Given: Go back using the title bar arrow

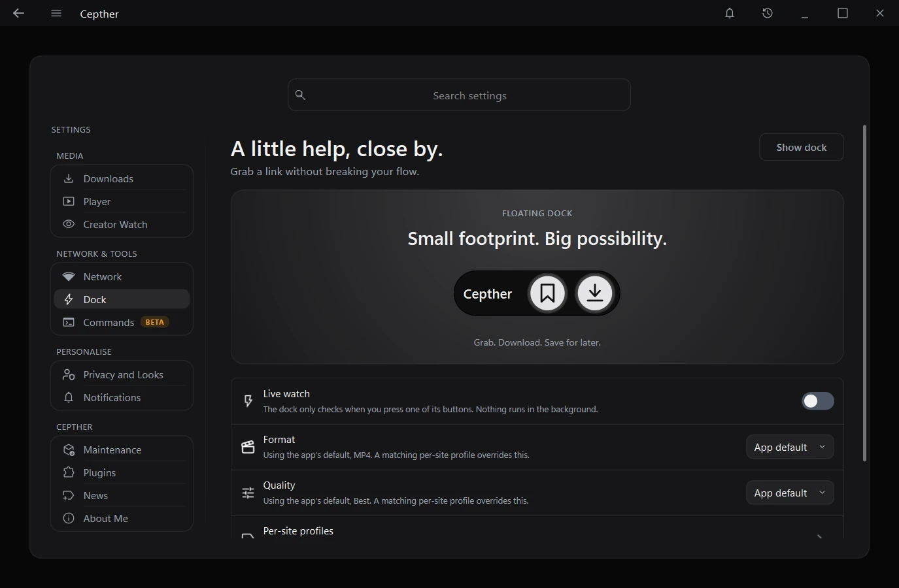Looking at the screenshot, I should [x=18, y=13].
